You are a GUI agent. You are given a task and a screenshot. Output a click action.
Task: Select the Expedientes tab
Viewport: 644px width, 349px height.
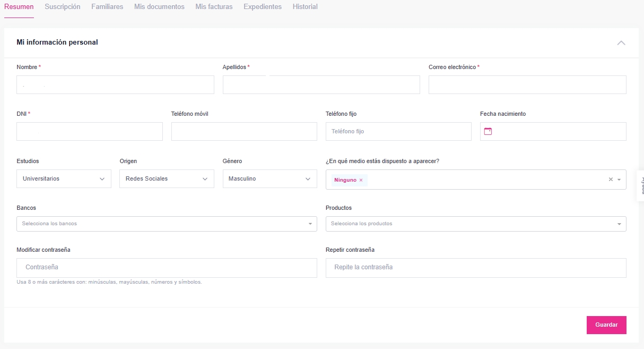263,7
